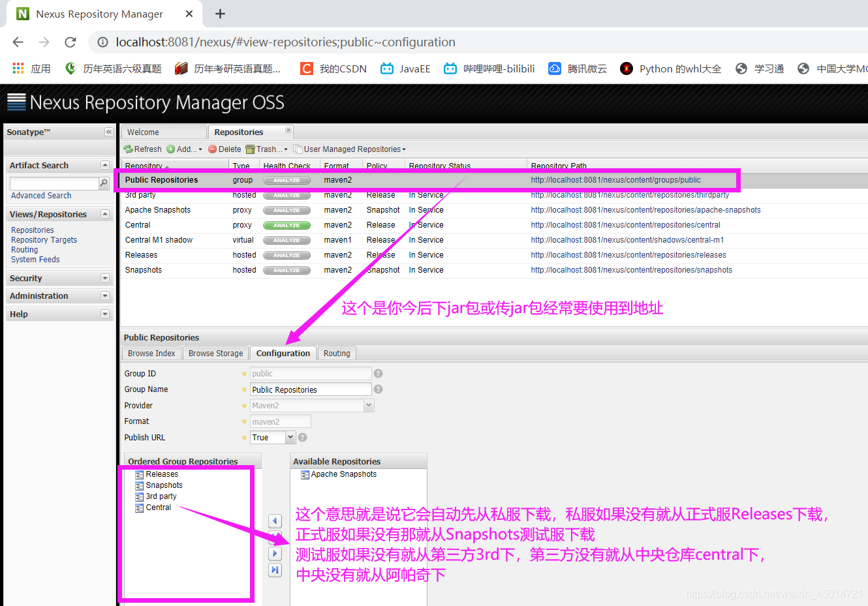Open the Publish URL dropdown

[291, 438]
